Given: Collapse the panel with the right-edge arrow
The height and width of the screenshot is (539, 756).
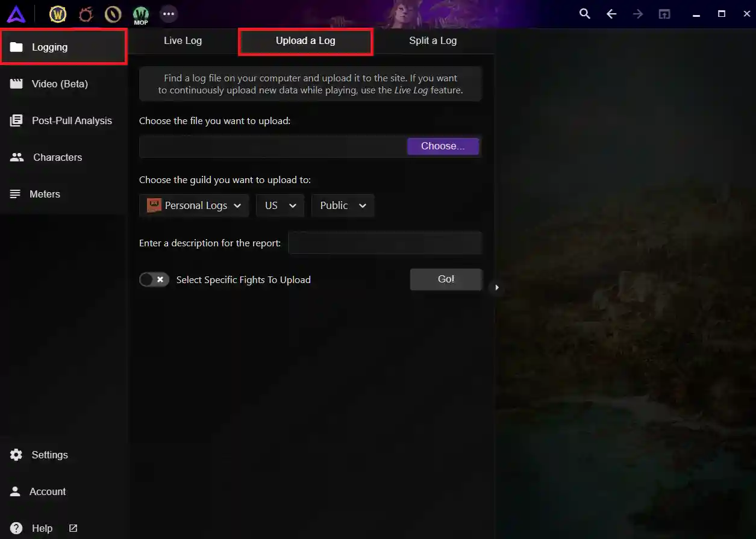Looking at the screenshot, I should tap(497, 288).
